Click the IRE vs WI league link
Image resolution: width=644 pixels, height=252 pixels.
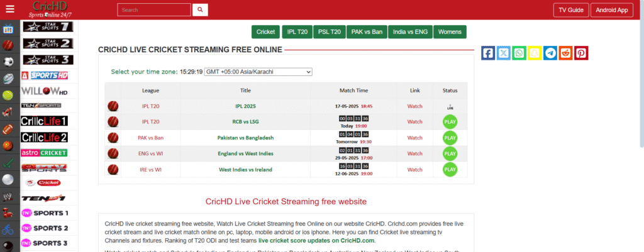[x=151, y=170]
